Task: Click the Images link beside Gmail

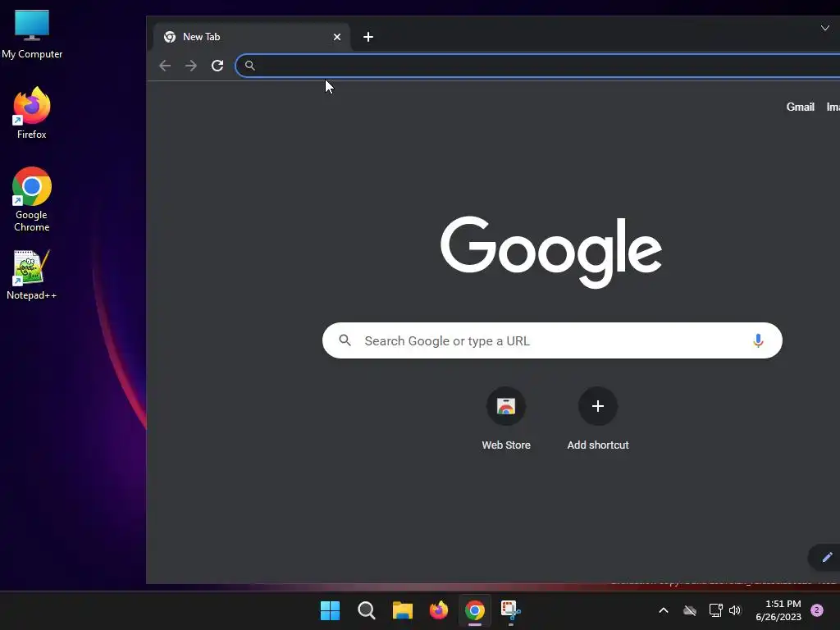Action: [833, 107]
